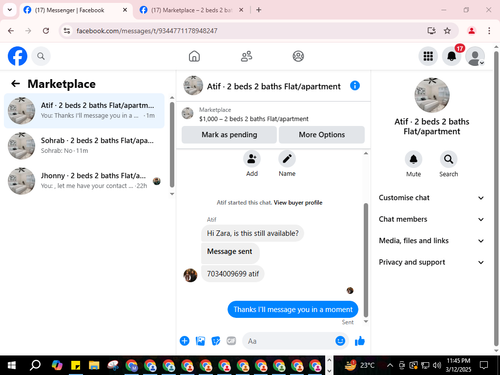500x375 pixels.
Task: Open the emoji picker smiley icon
Action: [x=340, y=341]
